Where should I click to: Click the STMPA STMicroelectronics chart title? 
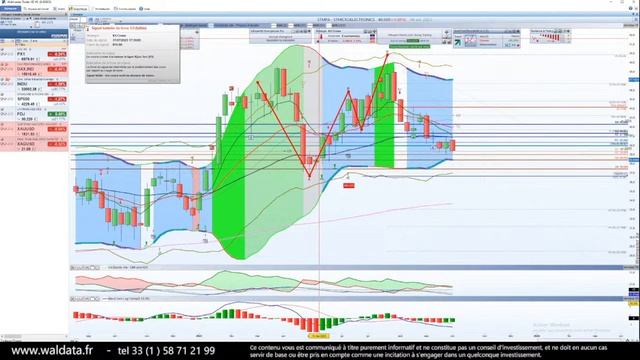(347, 20)
